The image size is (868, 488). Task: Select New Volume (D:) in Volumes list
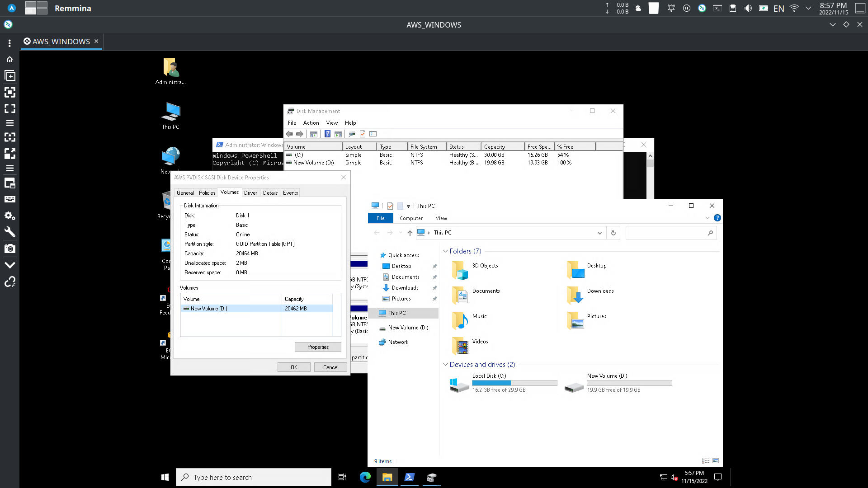pos(257,309)
